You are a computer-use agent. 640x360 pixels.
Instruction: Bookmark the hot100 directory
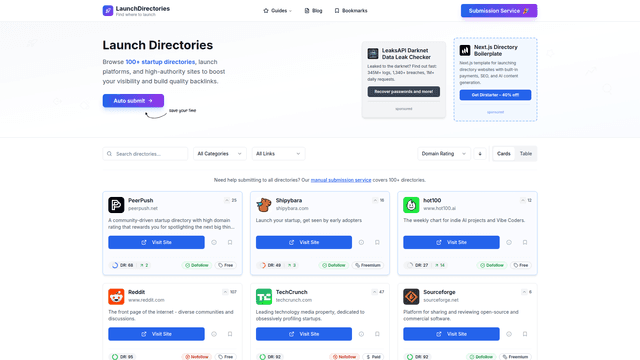[x=525, y=242]
